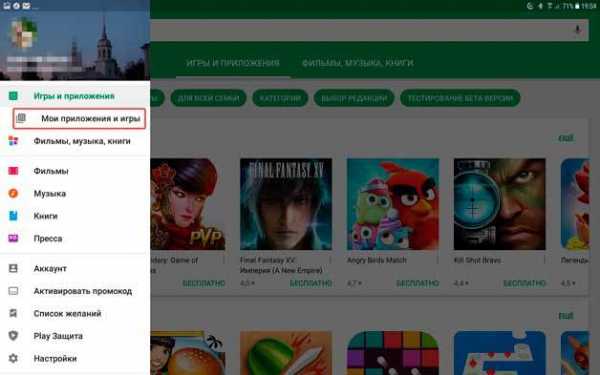Click the Активировать промокод card icon

13,291
